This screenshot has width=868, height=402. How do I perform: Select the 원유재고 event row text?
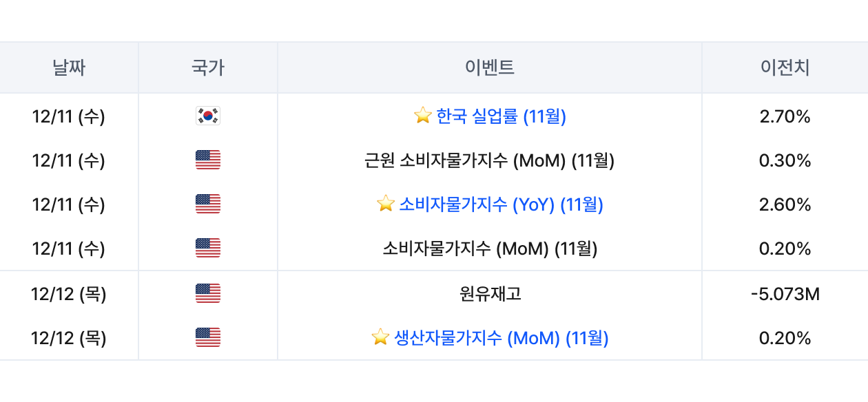pyautogui.click(x=489, y=294)
